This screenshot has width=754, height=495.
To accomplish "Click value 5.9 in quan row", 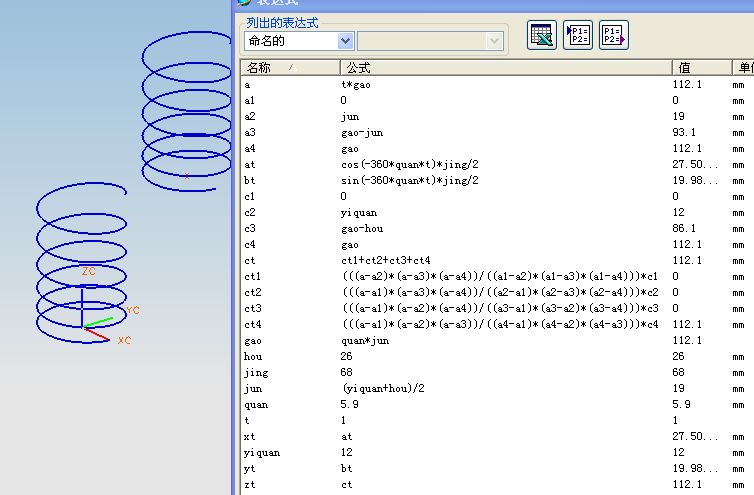I will coord(681,405).
